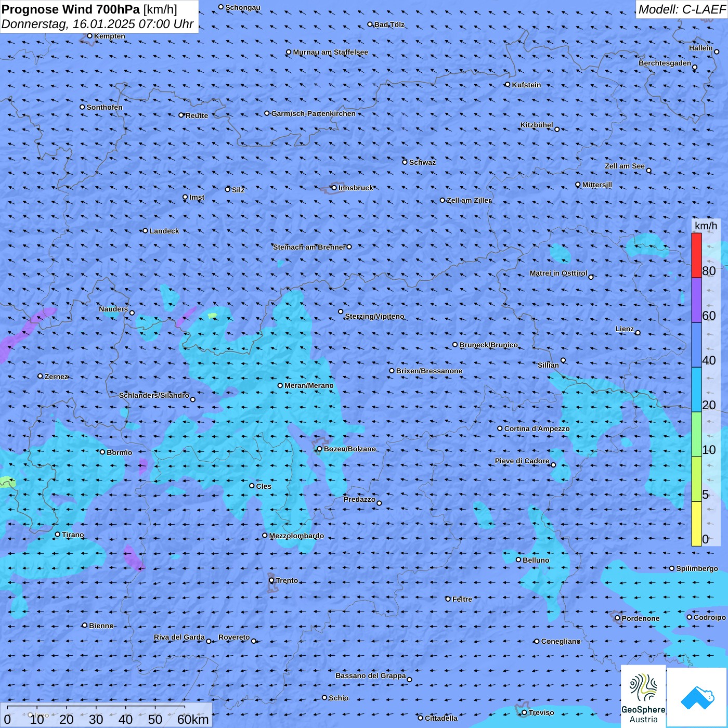
Task: Choose the green 10–20 km/h legend swatch
Action: click(696, 434)
